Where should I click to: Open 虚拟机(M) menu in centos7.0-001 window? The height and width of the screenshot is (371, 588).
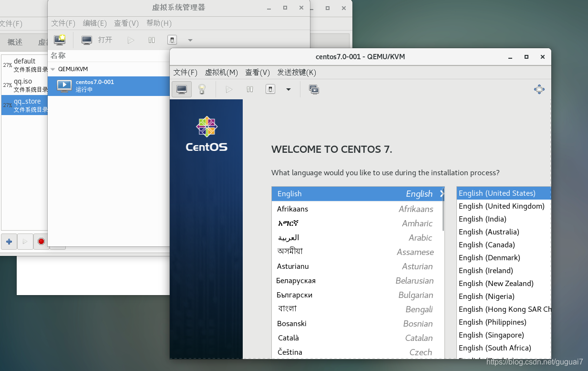(221, 72)
